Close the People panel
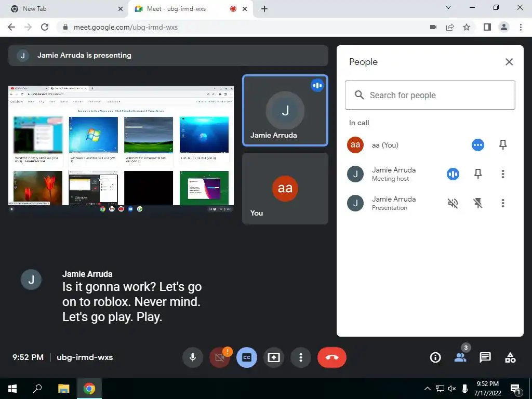 click(x=509, y=62)
